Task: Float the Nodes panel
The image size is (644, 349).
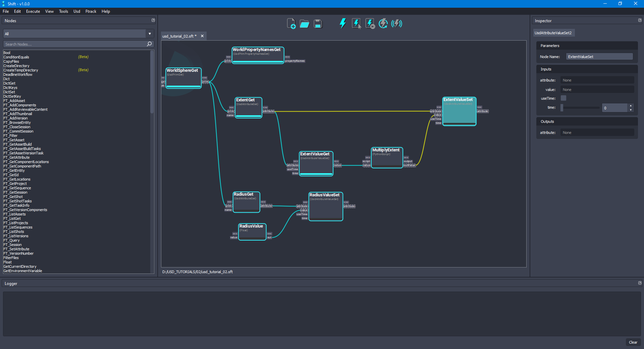Action: coord(153,20)
